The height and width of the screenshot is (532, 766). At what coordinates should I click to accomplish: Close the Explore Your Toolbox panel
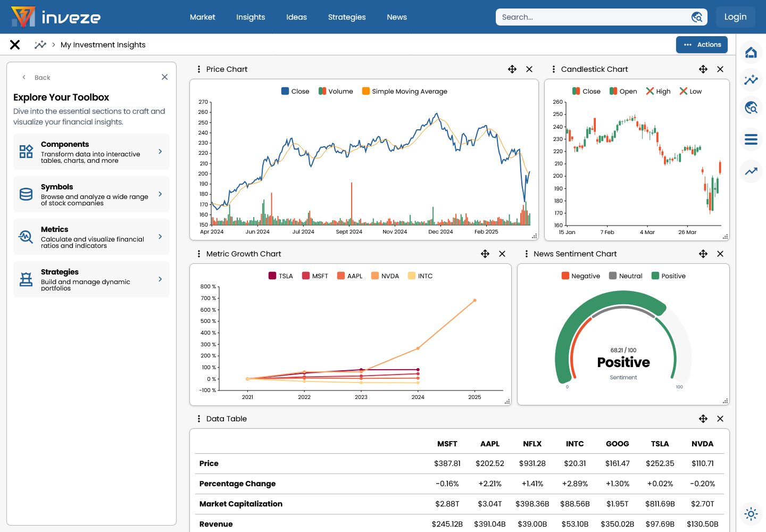point(165,77)
